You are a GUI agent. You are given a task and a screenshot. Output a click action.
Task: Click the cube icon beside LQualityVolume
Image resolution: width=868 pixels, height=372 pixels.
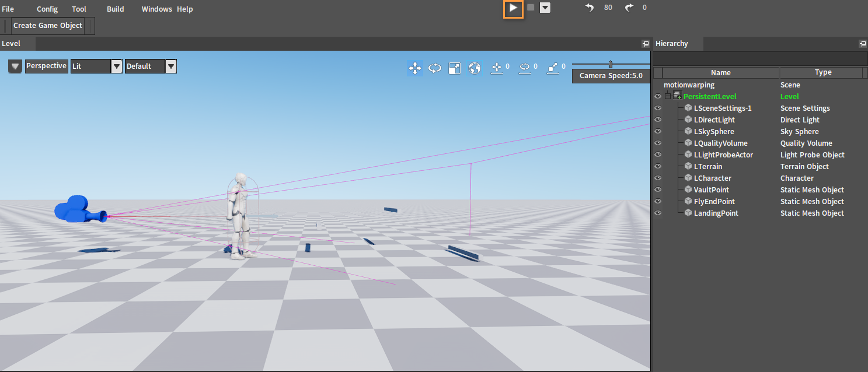coord(688,143)
